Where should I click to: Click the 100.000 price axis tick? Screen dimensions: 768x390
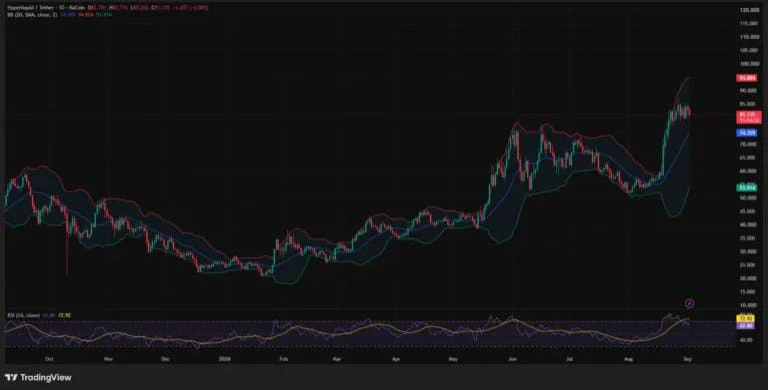749,64
